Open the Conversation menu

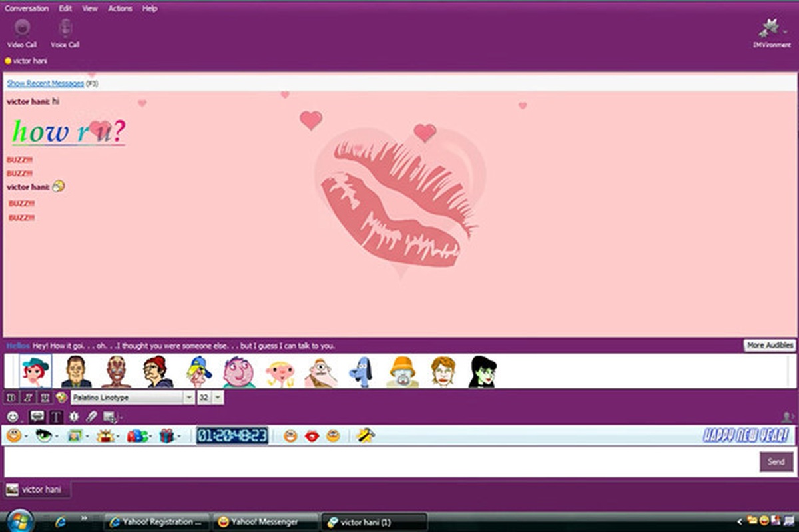27,9
